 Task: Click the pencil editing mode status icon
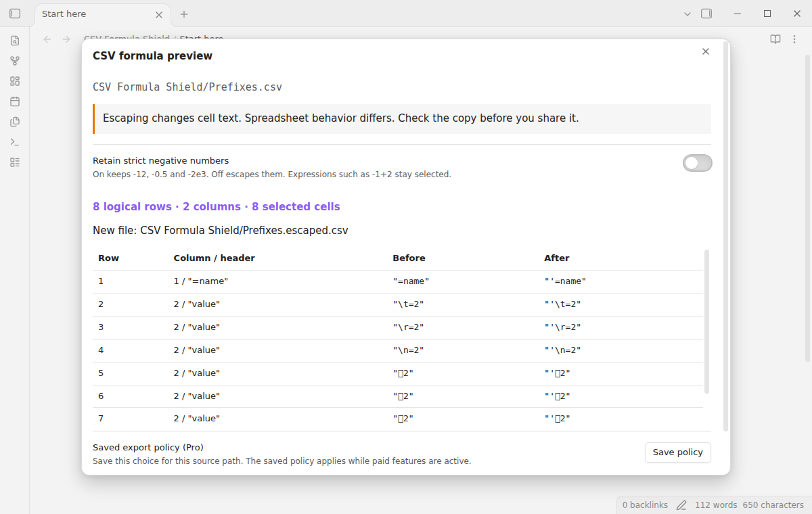[x=681, y=505]
